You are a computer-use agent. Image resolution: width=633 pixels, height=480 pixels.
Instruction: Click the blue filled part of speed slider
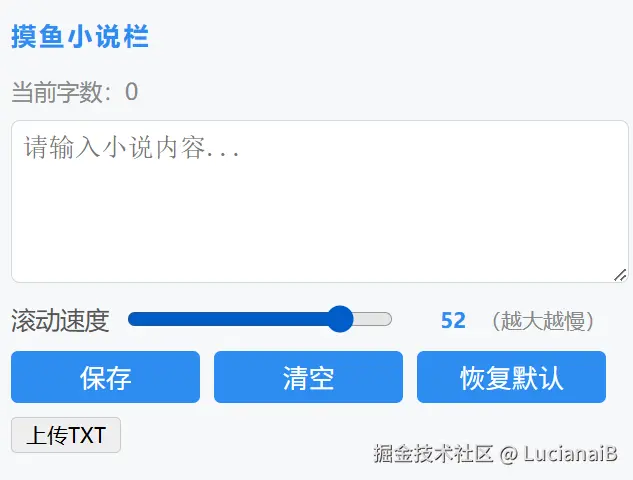click(228, 319)
